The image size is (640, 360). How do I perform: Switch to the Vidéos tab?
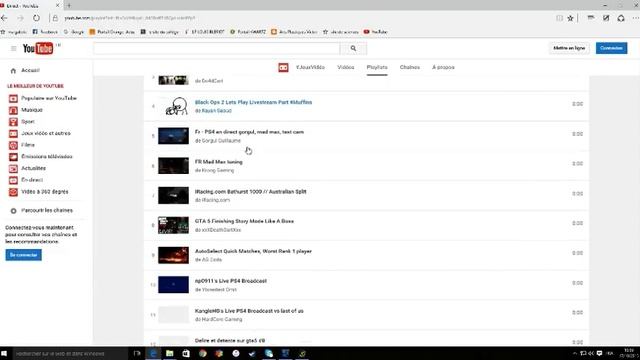[x=346, y=67]
